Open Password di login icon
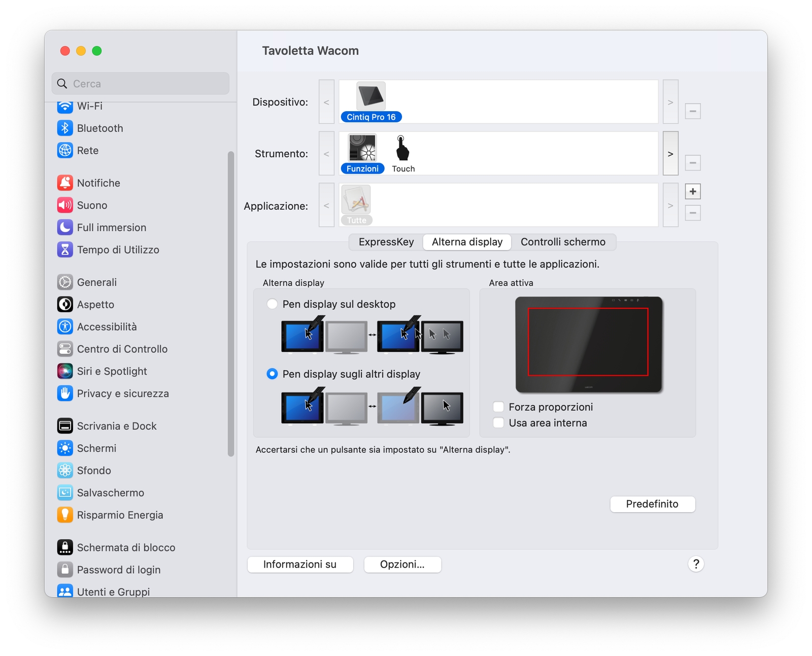Image resolution: width=812 pixels, height=656 pixels. 65,570
